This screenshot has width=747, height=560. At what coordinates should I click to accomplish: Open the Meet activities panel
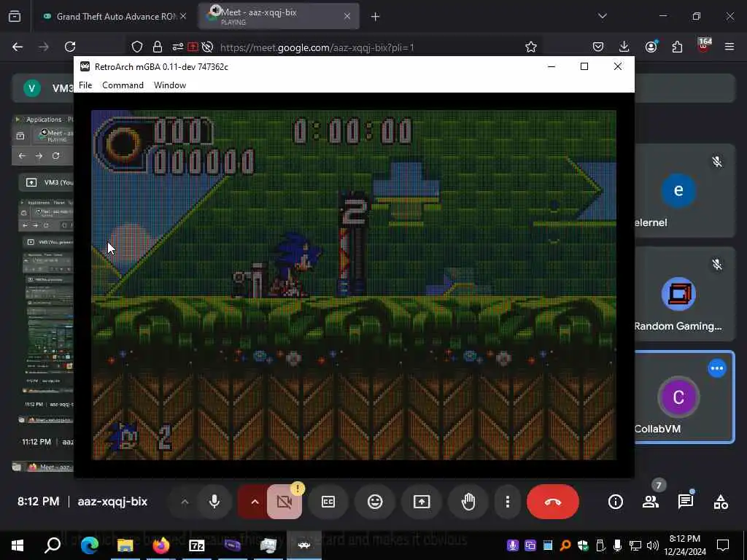(x=721, y=502)
